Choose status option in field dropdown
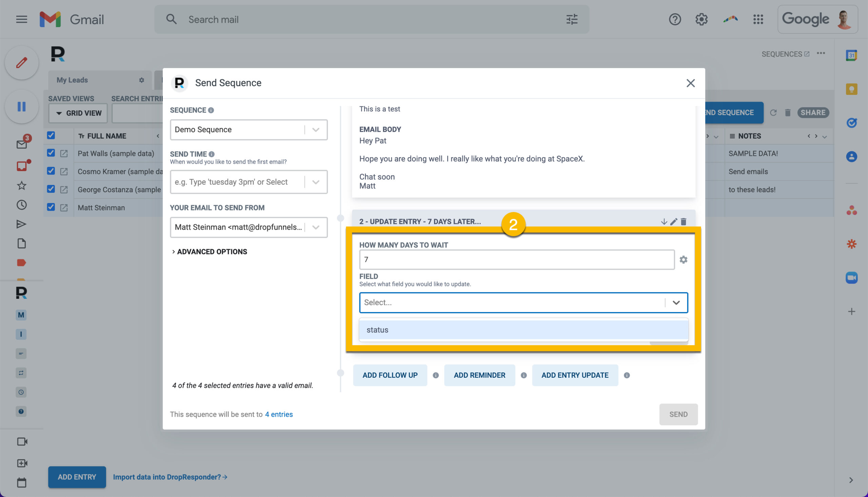Viewport: 868px width, 497px height. (523, 330)
